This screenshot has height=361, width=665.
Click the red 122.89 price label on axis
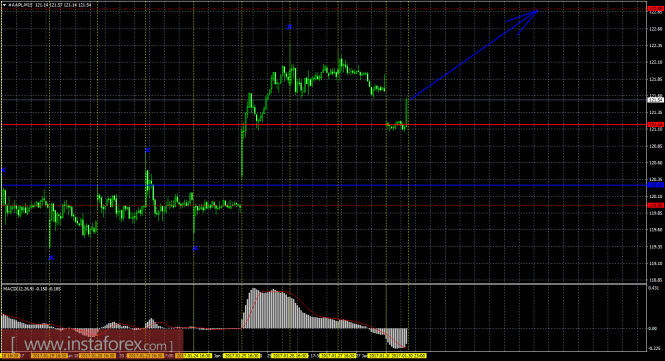[x=655, y=8]
